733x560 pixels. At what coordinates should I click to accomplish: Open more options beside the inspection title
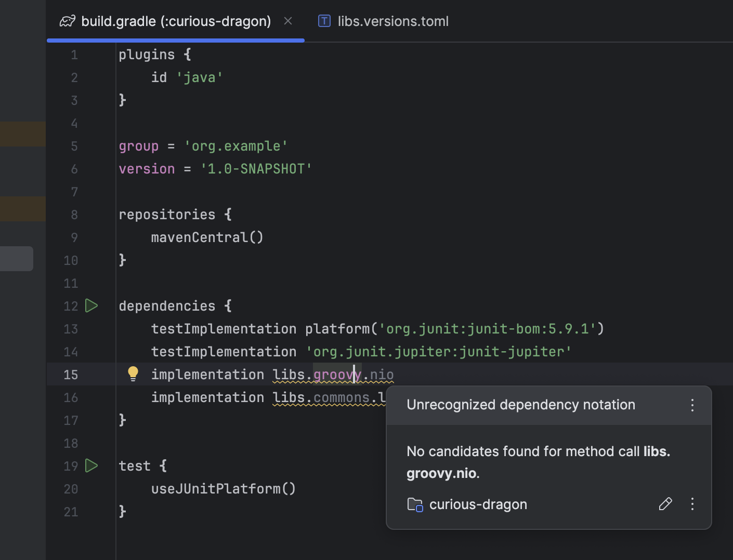692,405
